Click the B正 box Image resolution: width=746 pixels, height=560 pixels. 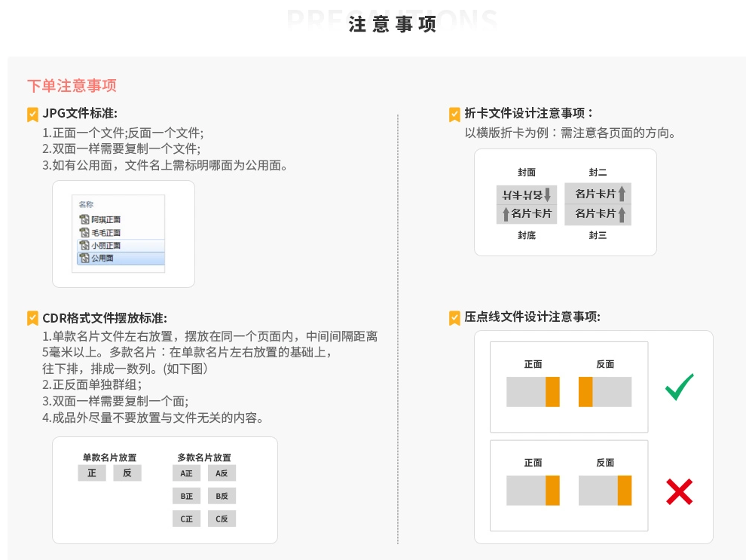(187, 496)
